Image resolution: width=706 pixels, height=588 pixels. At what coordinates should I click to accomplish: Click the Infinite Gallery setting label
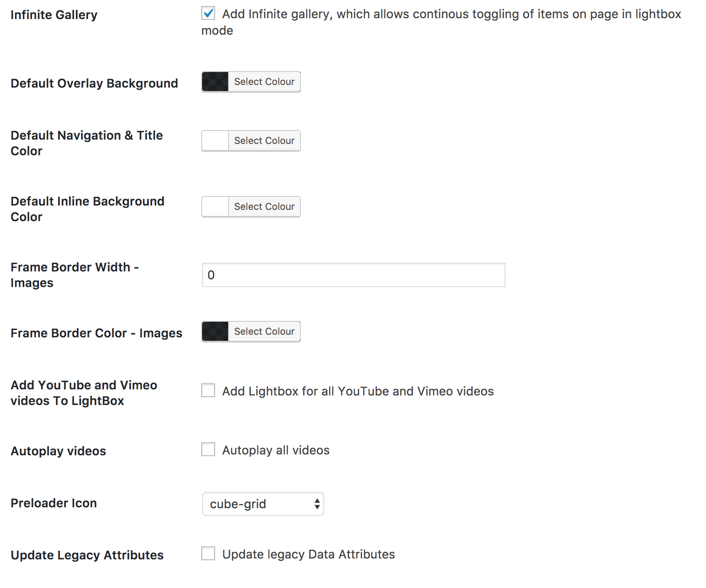point(54,15)
